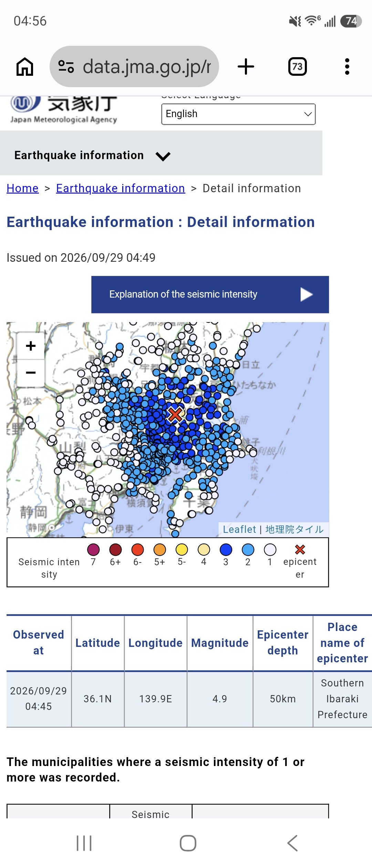Click the epicenter X in legend
The width and height of the screenshot is (372, 868).
click(300, 549)
